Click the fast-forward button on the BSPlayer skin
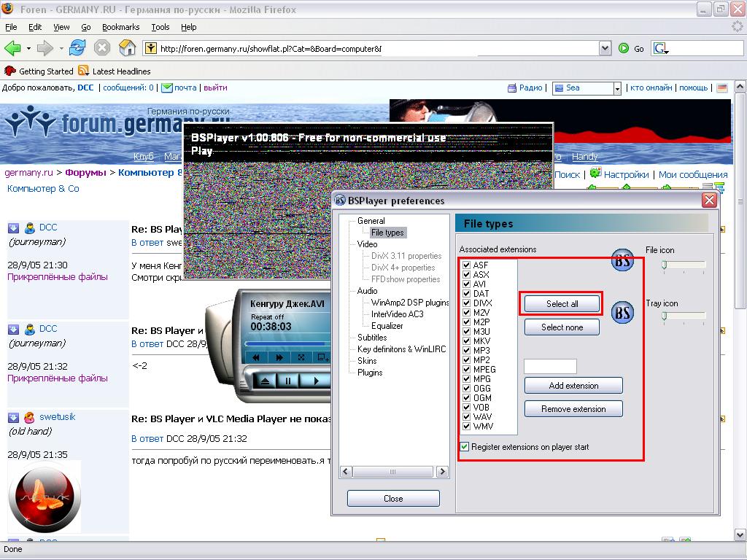 [x=279, y=357]
